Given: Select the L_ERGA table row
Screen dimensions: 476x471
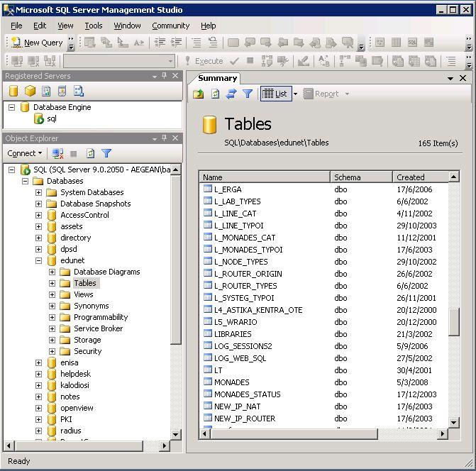Looking at the screenshot, I should pos(323,189).
